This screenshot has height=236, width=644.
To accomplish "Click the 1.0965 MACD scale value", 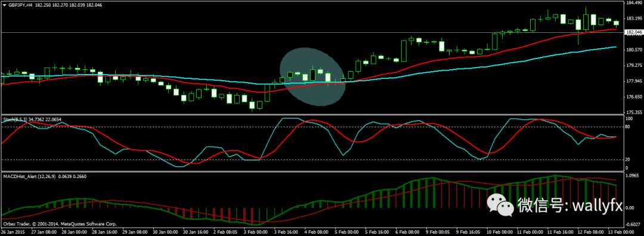I will 633,176.
